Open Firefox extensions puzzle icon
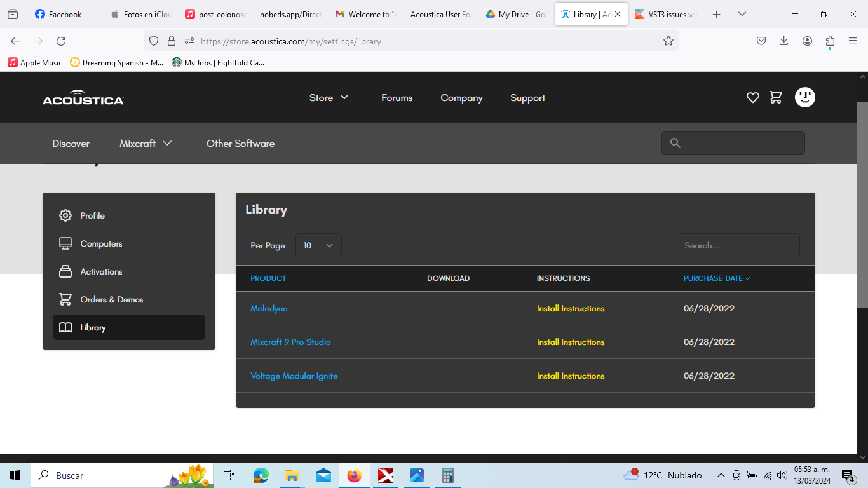The width and height of the screenshot is (868, 488). coord(830,41)
